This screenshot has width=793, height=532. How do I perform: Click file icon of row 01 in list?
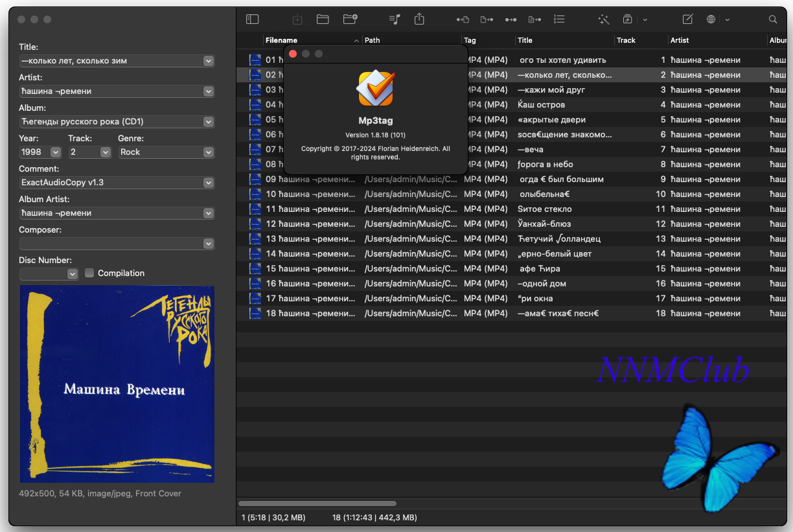pos(255,60)
